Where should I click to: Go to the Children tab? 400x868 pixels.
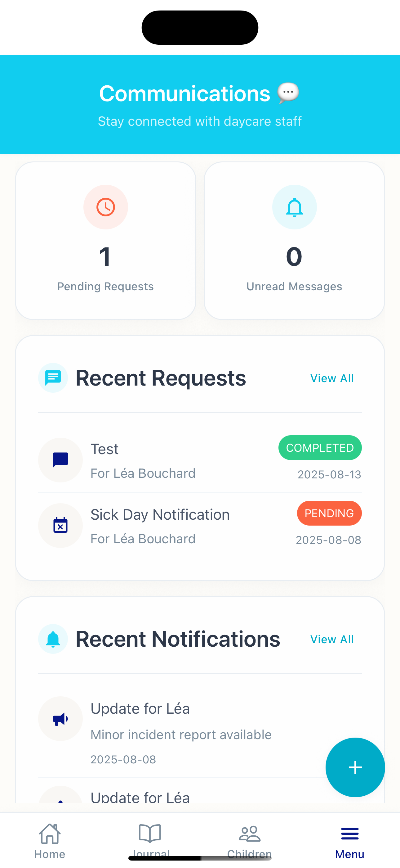coord(250,839)
